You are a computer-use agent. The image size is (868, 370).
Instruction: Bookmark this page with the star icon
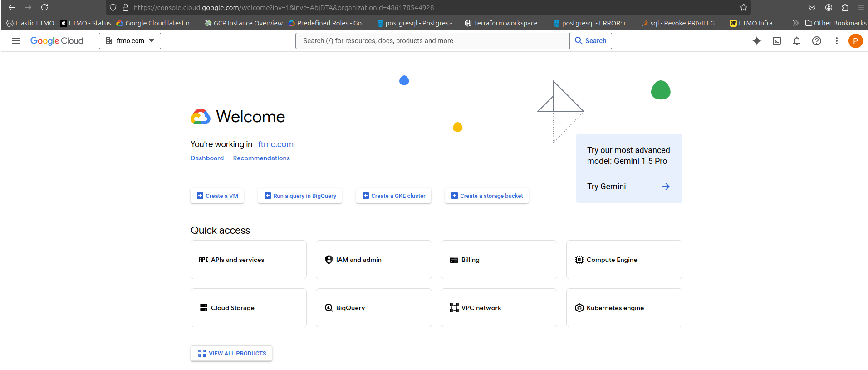tap(743, 7)
